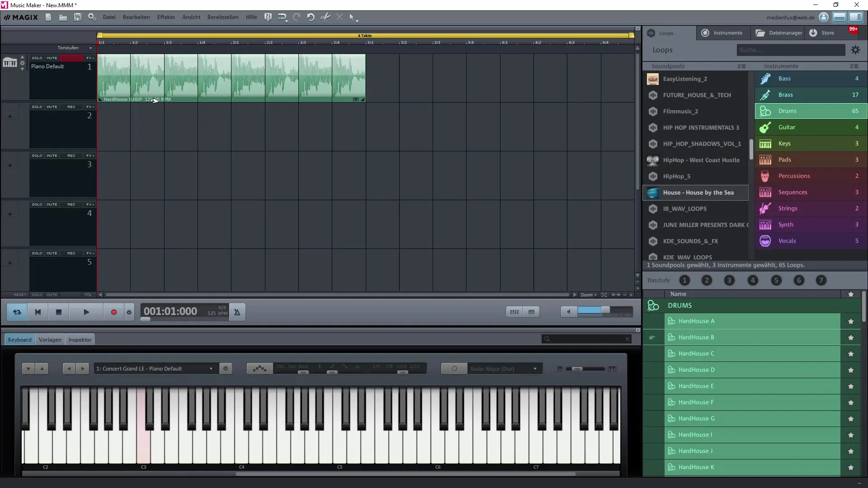Add instrument to track 2 plus button
868x488 pixels.
tap(10, 117)
